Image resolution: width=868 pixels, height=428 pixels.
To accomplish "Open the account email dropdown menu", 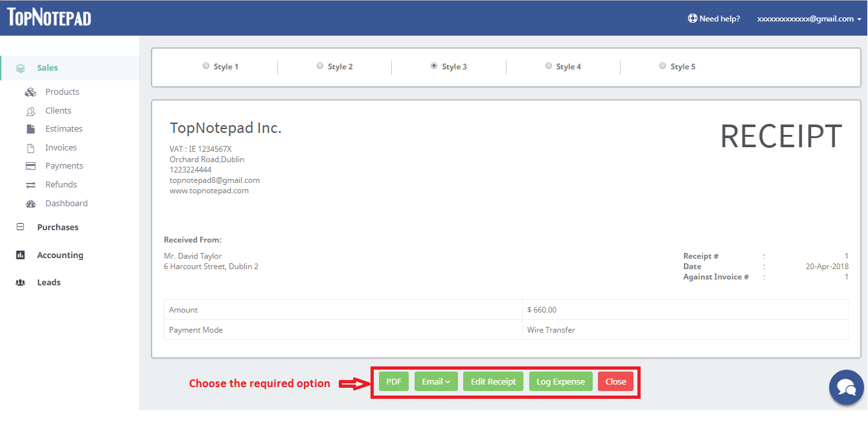I will (x=808, y=19).
